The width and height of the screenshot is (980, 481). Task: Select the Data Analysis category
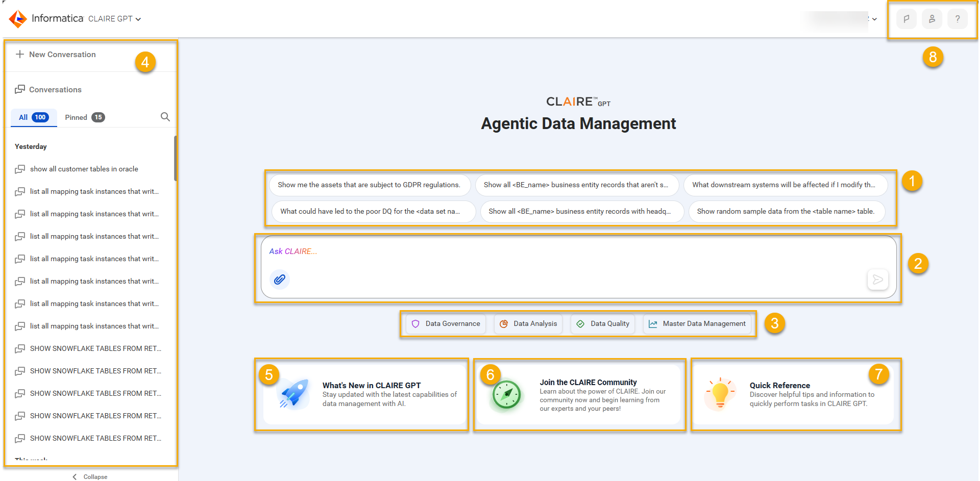click(528, 324)
